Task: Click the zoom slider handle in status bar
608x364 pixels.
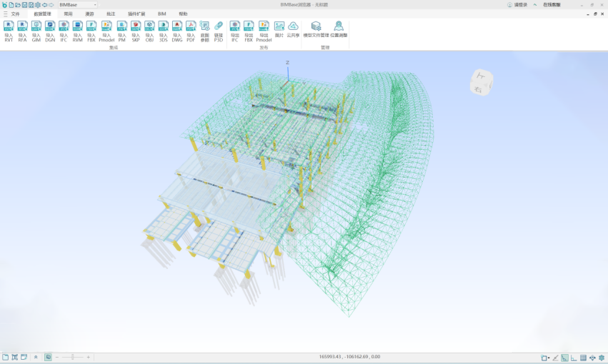Action: [x=72, y=357]
